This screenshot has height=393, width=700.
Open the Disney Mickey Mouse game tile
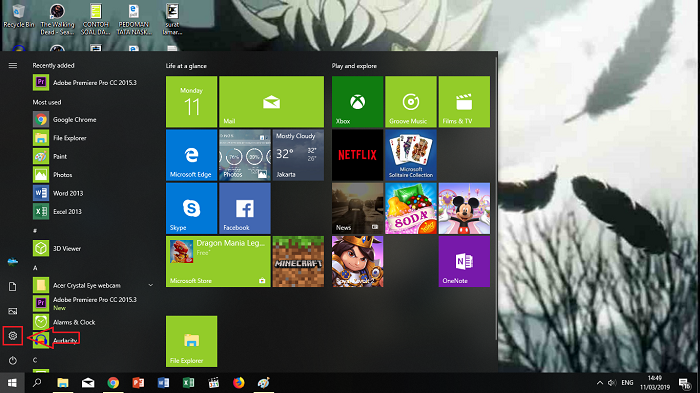464,208
